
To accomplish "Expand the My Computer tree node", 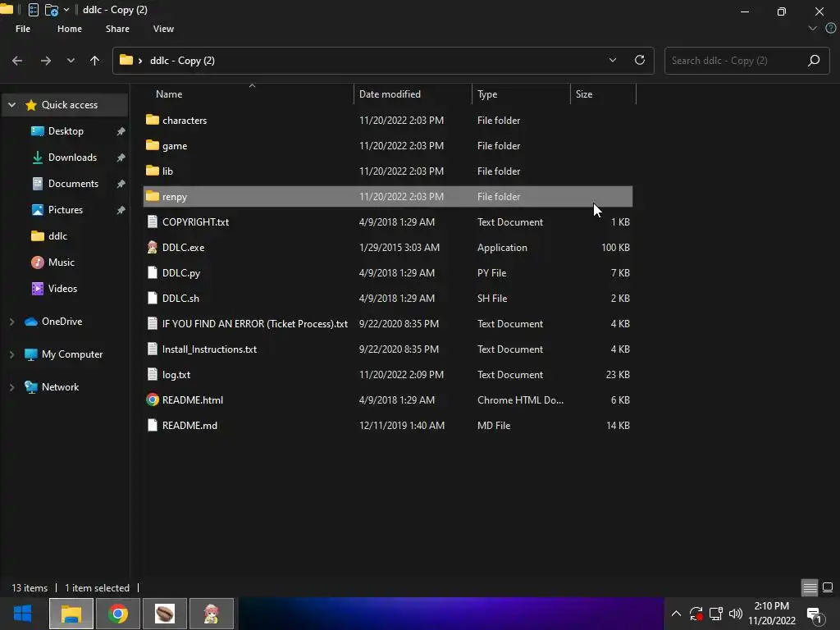I will 11,354.
